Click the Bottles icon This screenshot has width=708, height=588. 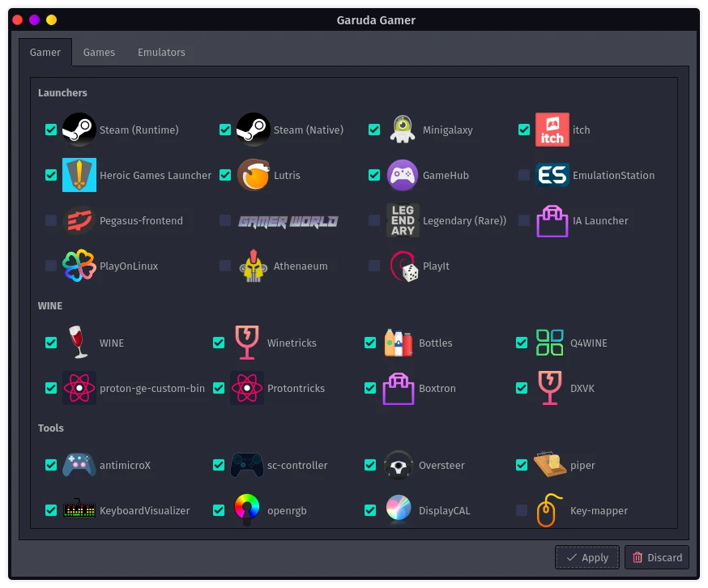click(x=399, y=343)
